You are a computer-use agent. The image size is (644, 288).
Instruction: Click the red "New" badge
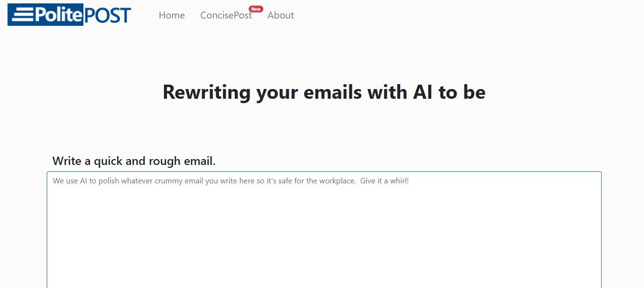[256, 9]
